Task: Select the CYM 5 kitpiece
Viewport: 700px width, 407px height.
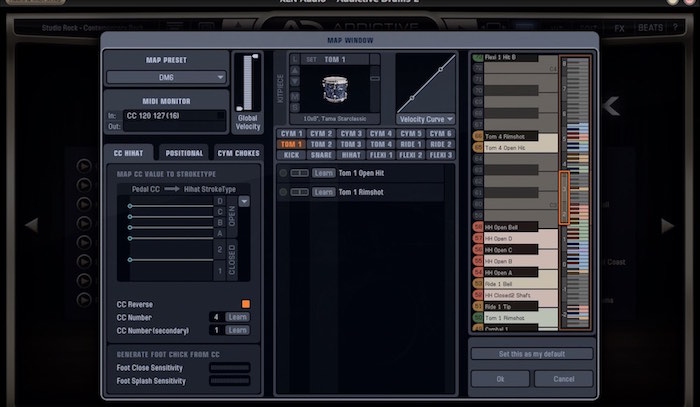Action: [411, 133]
